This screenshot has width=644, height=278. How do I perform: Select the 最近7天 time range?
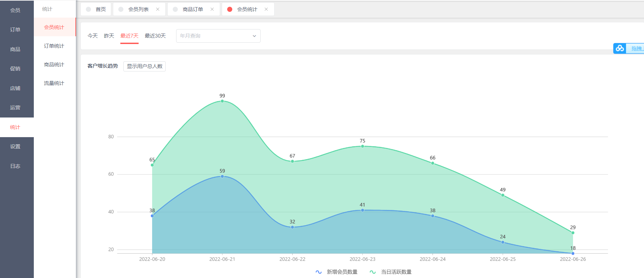click(129, 36)
